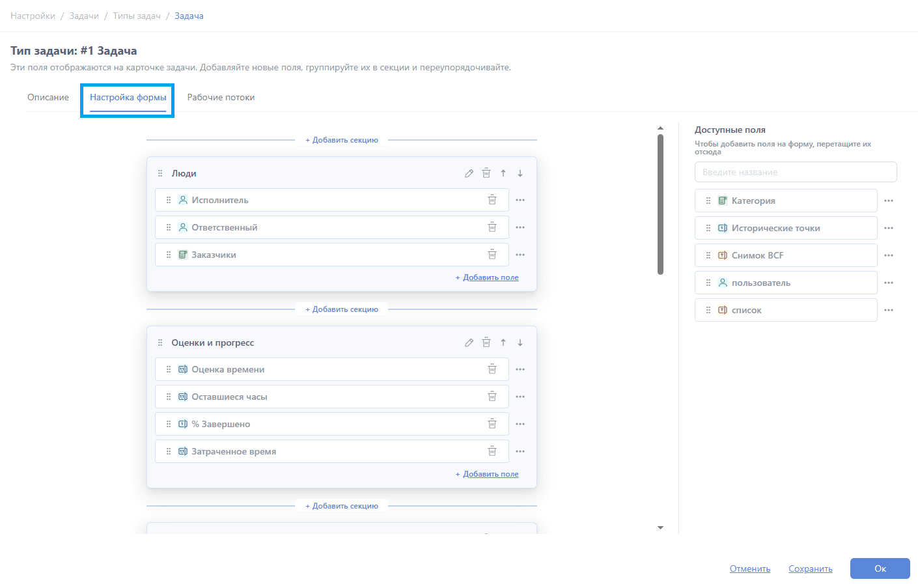Click the available fields search input
This screenshot has height=588, width=918.
coord(796,172)
